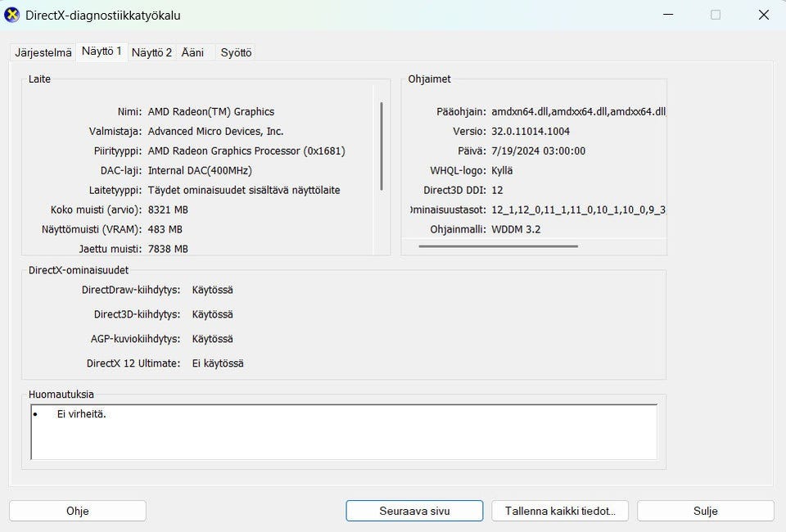Click the feature levels value 12_1,12_0

[579, 210]
